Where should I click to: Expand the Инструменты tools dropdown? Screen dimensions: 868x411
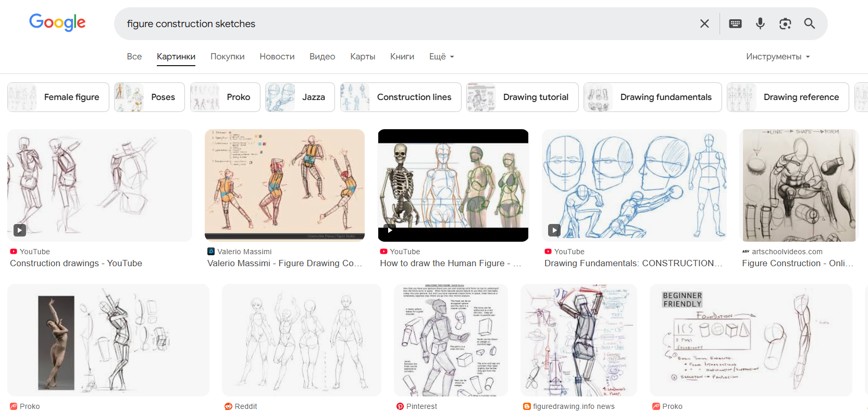(778, 56)
